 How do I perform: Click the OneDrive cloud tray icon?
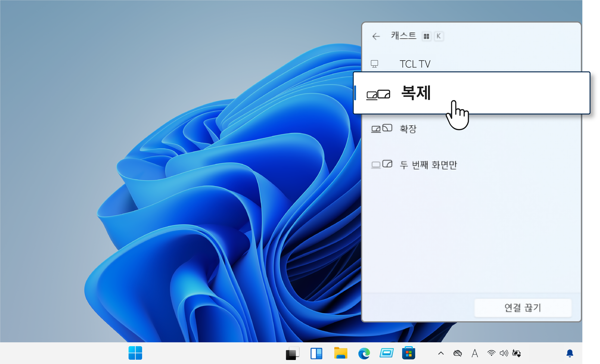click(x=458, y=353)
